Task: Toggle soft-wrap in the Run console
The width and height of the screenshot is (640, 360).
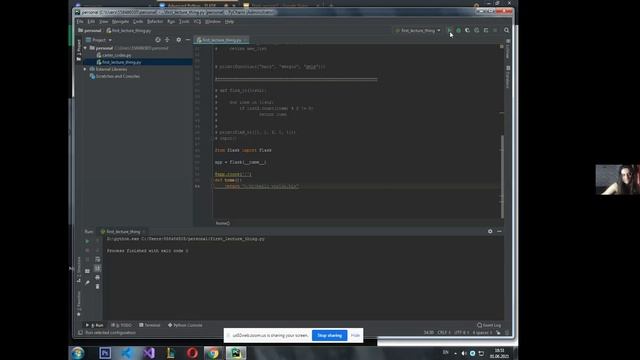Action: coord(97,259)
